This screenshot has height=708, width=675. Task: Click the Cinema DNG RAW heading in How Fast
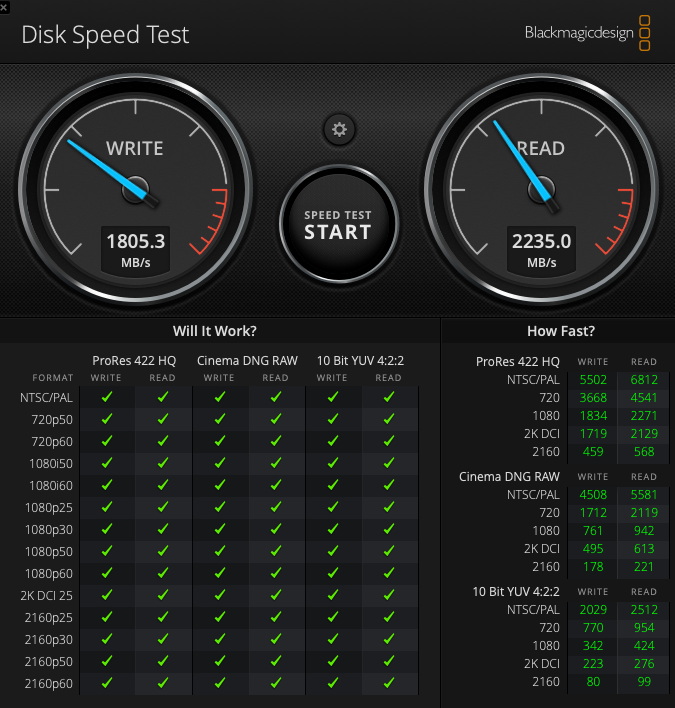point(509,477)
